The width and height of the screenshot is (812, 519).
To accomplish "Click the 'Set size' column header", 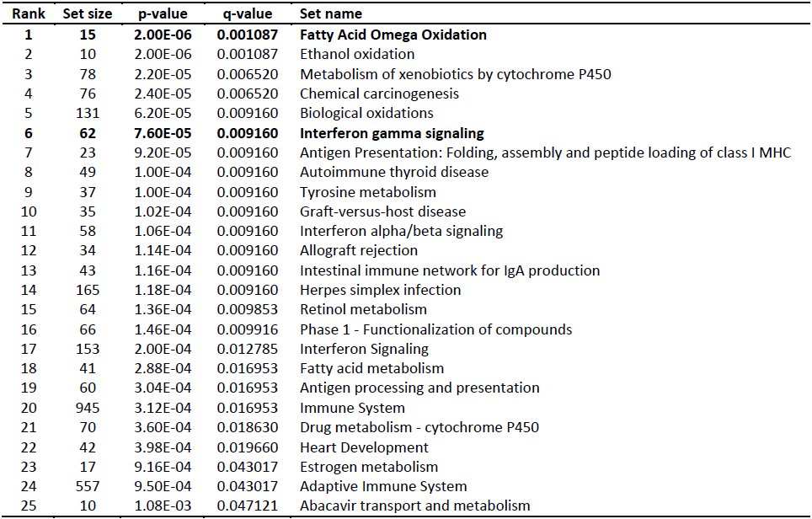I will point(87,13).
